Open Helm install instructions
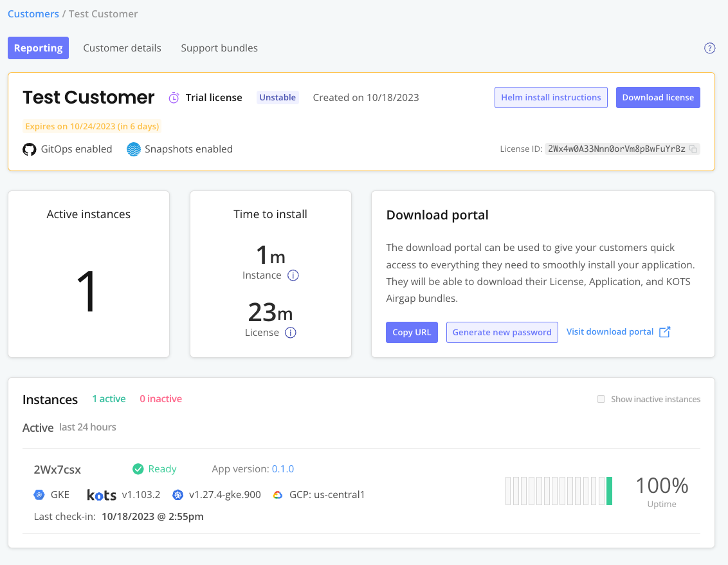Viewport: 728px width, 565px height. point(551,97)
